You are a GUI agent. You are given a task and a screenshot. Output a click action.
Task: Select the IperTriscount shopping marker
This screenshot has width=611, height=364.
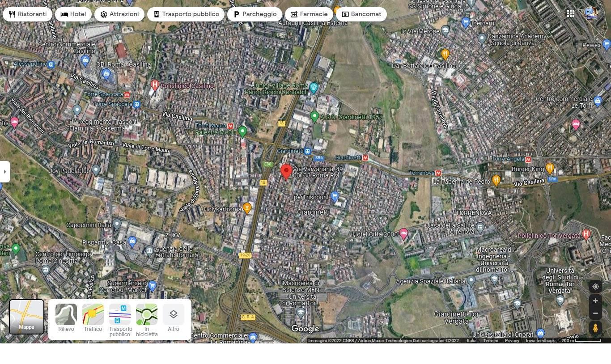coord(335,196)
